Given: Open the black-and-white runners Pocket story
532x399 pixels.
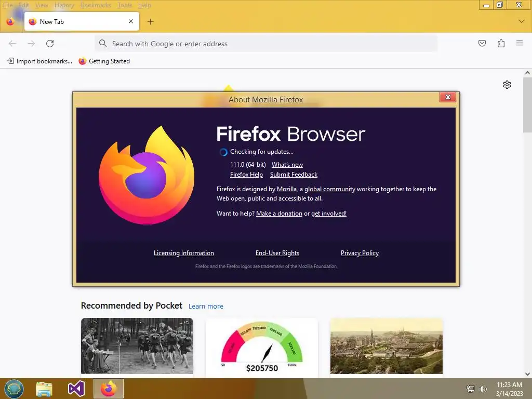Looking at the screenshot, I should (x=137, y=345).
